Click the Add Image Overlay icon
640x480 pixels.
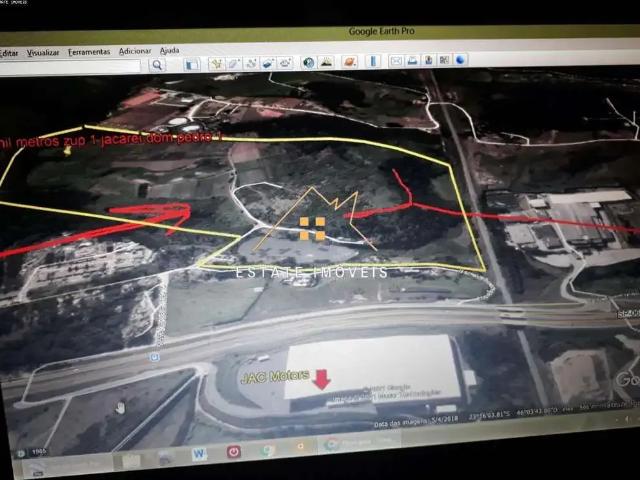(x=268, y=63)
